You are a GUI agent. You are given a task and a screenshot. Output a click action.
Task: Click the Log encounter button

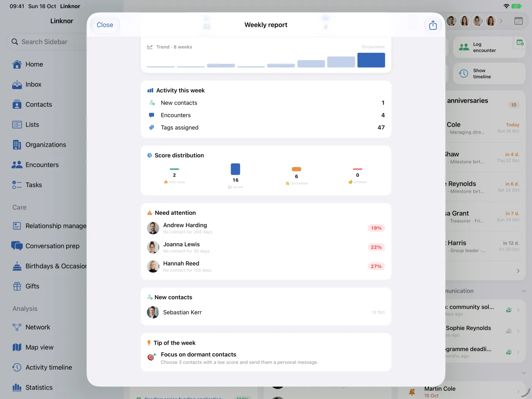[489, 47]
